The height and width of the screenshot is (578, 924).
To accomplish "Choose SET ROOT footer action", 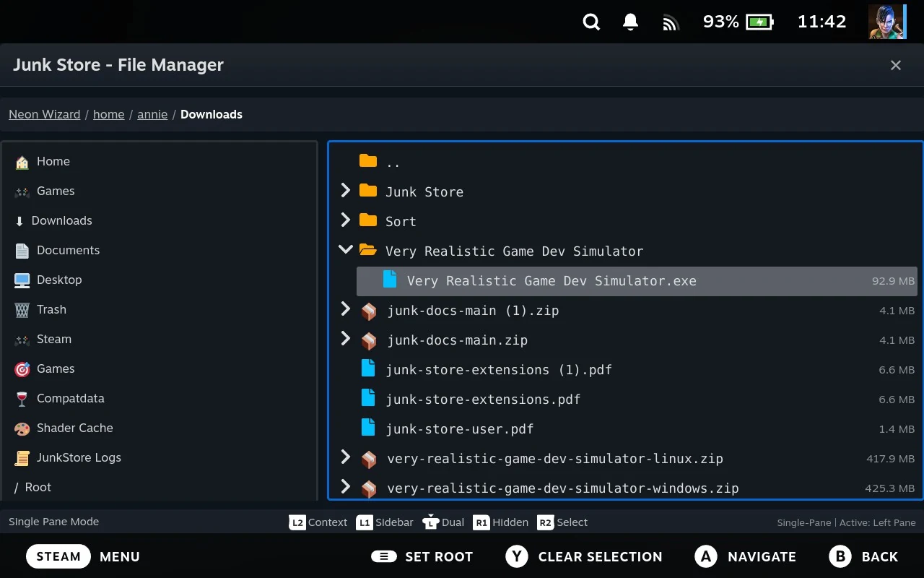I will coord(422,556).
